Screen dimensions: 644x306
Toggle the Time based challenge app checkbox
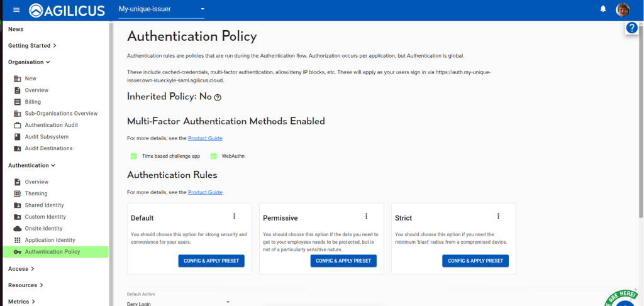coord(133,156)
